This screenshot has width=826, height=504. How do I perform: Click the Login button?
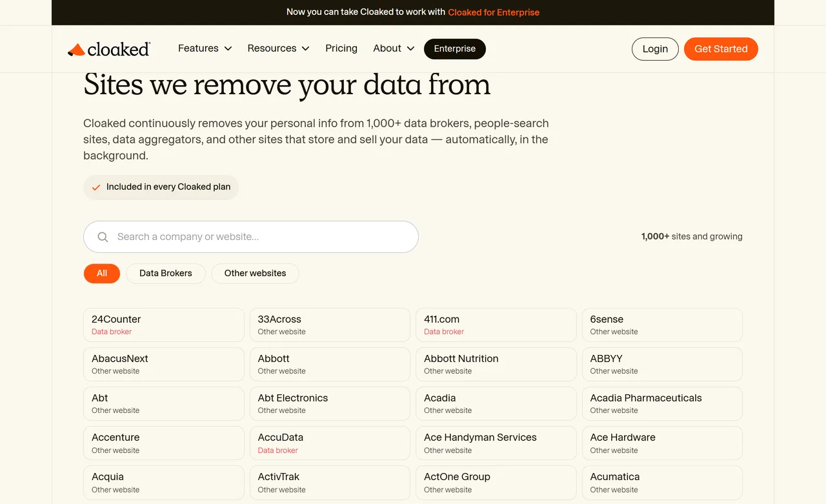(x=655, y=49)
